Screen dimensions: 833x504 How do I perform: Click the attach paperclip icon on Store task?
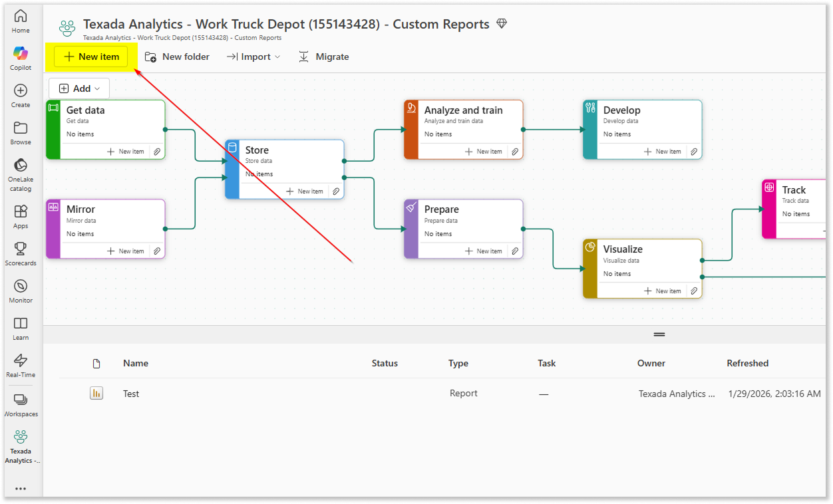336,191
